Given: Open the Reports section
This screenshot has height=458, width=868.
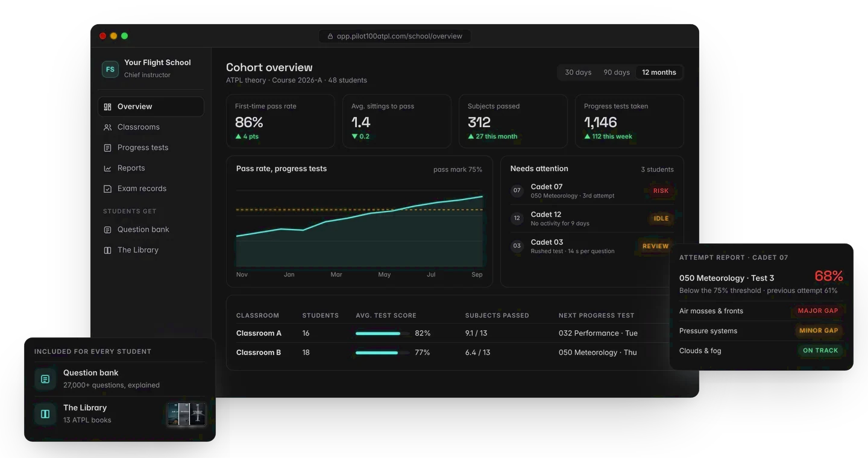Looking at the screenshot, I should coord(151,168).
